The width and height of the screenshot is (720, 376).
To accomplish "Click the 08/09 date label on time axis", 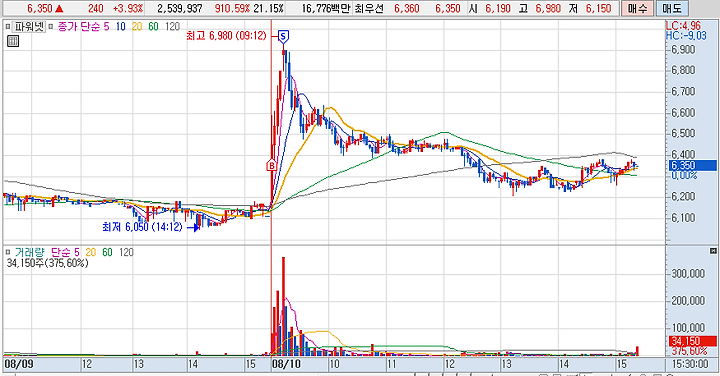I will tap(19, 365).
